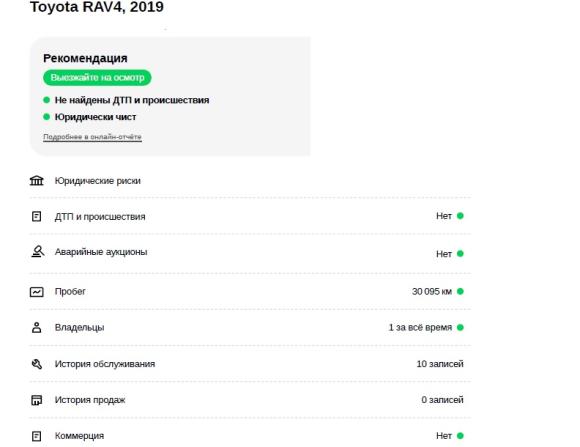This screenshot has height=447, width=580.
Task: Click the document icon beside Коммерция
Action: (x=36, y=436)
